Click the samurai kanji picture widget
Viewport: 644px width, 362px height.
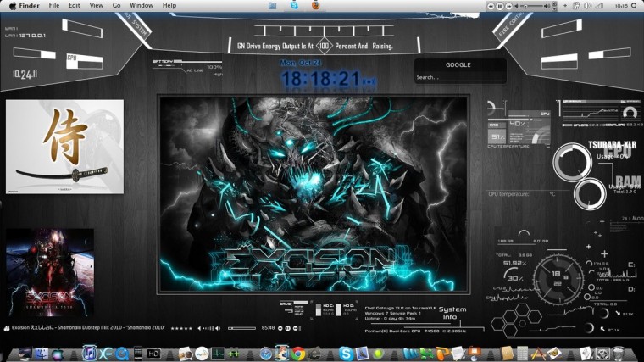coord(64,147)
